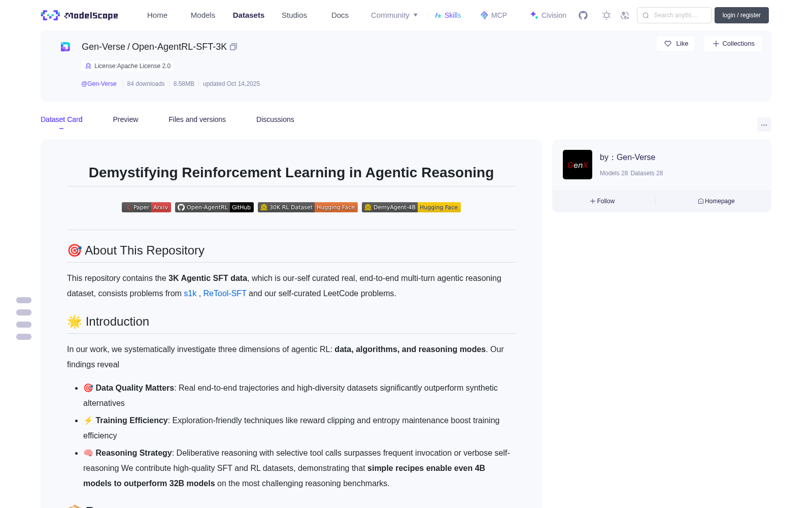Open the Docs page
The width and height of the screenshot is (812, 508).
[340, 15]
